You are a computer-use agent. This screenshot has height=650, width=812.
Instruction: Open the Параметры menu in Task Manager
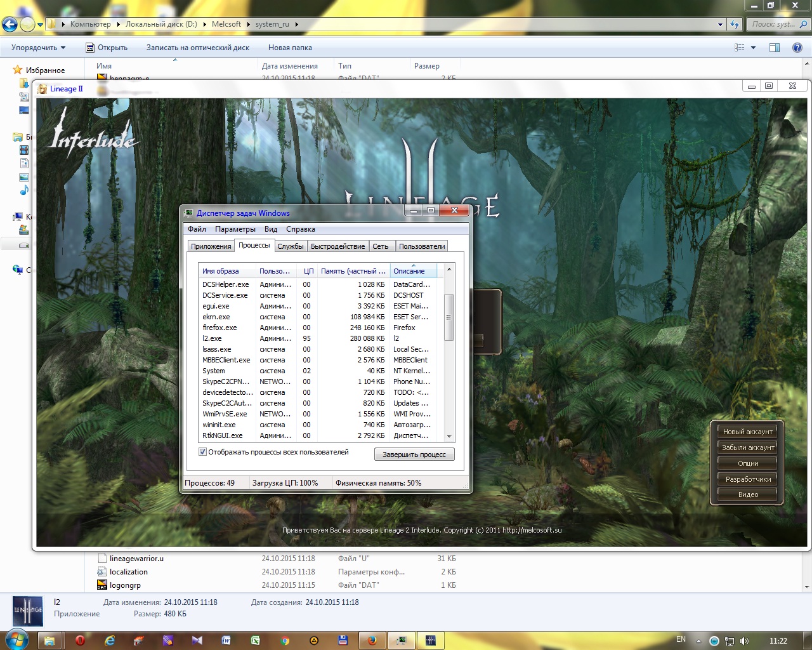click(x=235, y=229)
